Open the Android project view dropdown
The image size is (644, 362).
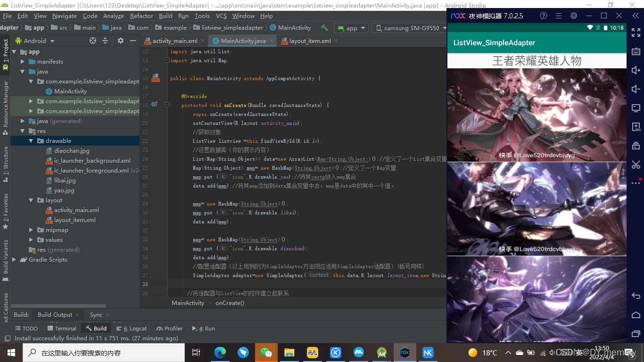point(35,41)
